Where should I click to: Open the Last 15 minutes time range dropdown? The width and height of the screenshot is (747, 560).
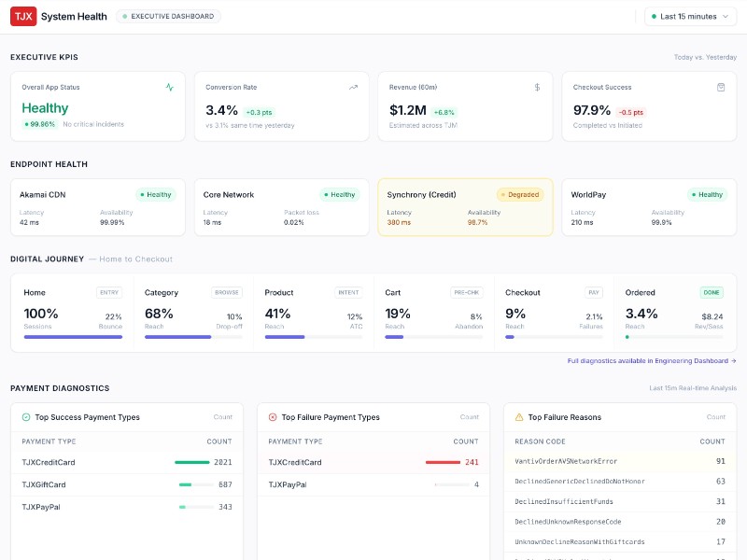[689, 16]
